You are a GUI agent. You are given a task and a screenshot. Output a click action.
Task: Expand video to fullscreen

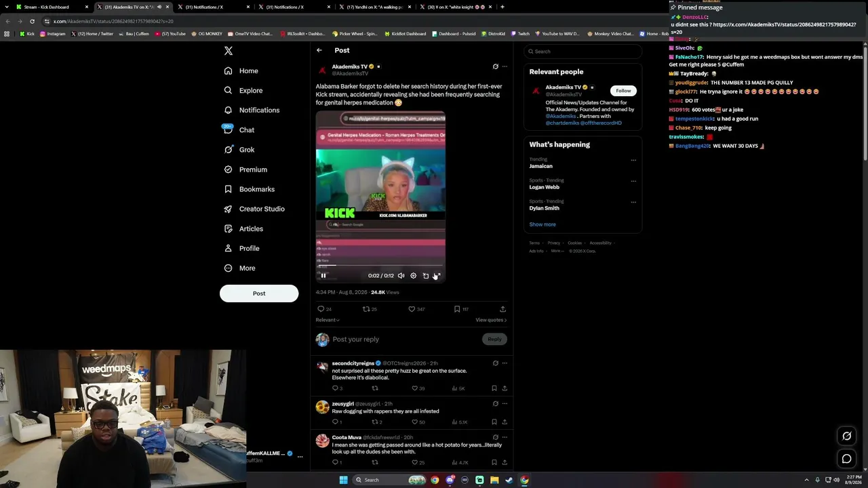click(437, 276)
